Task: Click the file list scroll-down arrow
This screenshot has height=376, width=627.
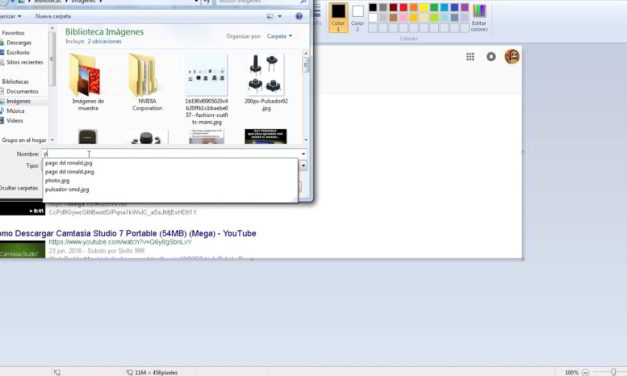Action: click(x=306, y=140)
